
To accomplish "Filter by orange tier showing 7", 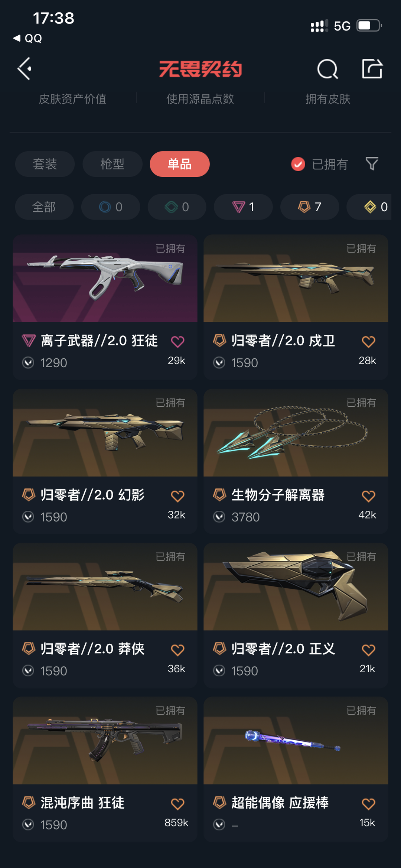I will 310,207.
